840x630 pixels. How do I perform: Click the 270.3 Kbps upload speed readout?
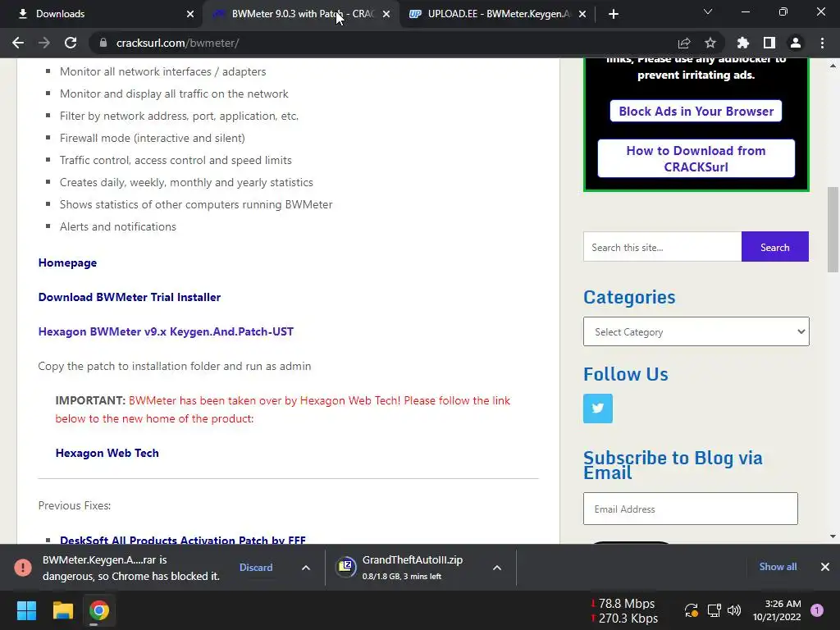click(x=623, y=619)
